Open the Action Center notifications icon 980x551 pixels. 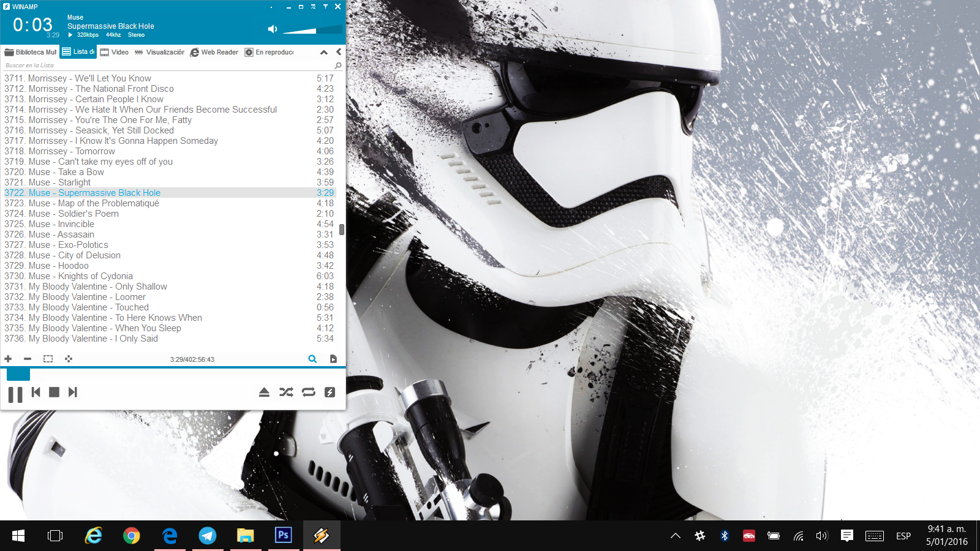[x=847, y=536]
